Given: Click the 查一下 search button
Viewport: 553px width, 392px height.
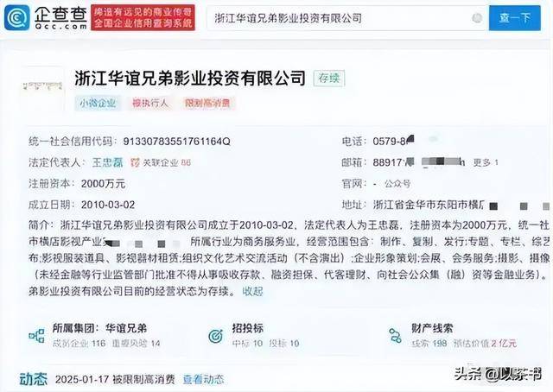Looking at the screenshot, I should click(x=515, y=18).
